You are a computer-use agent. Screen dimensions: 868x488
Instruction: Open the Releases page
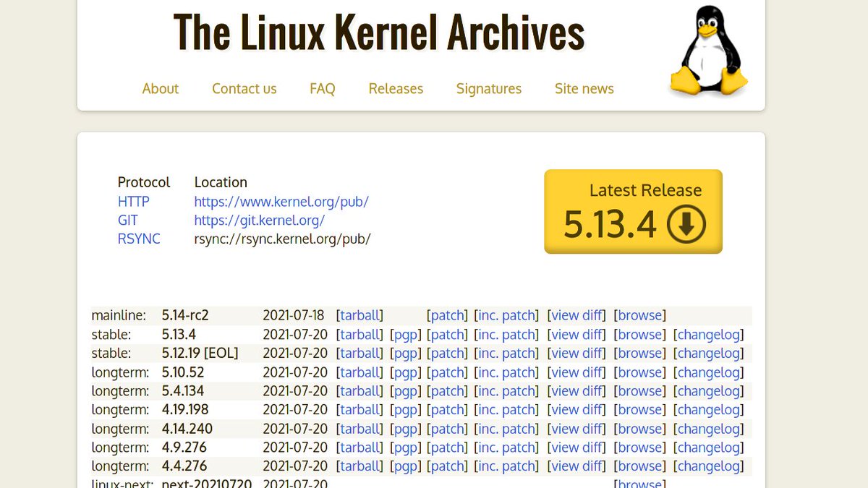coord(396,89)
